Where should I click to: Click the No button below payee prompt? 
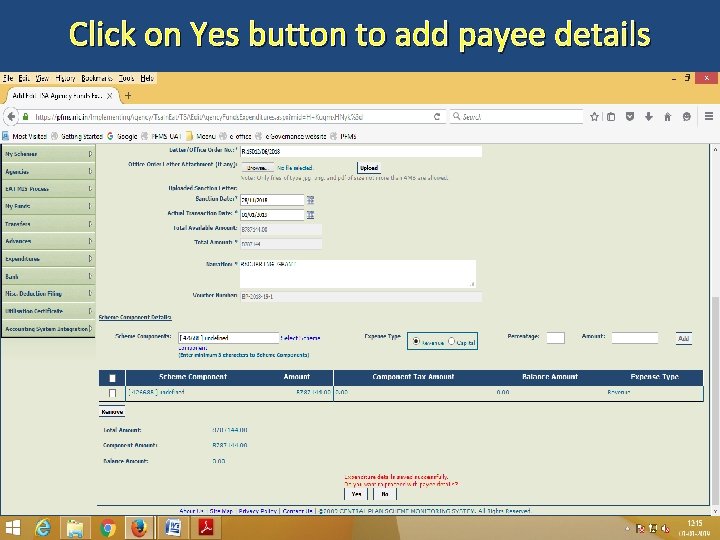(385, 494)
